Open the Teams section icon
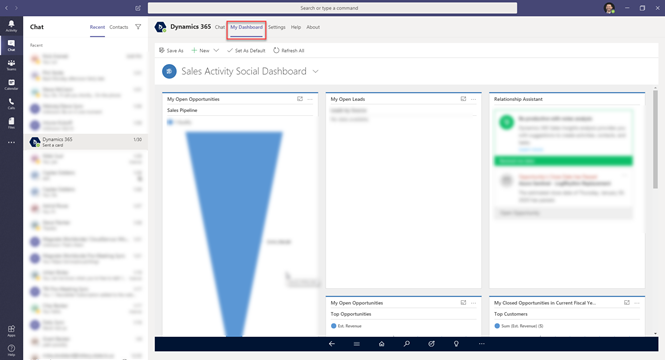This screenshot has width=665, height=360. (11, 64)
